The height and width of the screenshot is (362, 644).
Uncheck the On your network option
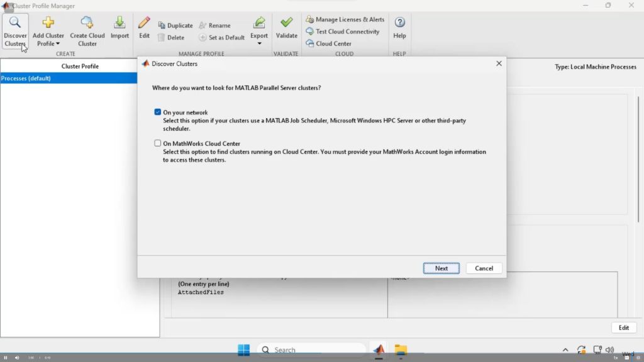pyautogui.click(x=158, y=111)
